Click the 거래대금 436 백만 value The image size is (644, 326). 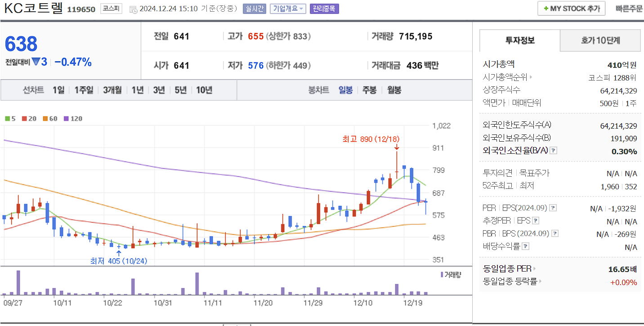pyautogui.click(x=422, y=66)
